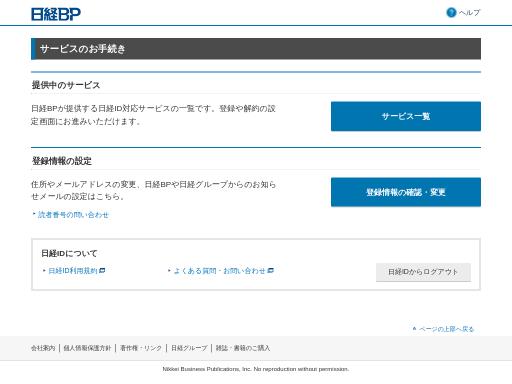Open the ヘルプ help link

click(469, 13)
